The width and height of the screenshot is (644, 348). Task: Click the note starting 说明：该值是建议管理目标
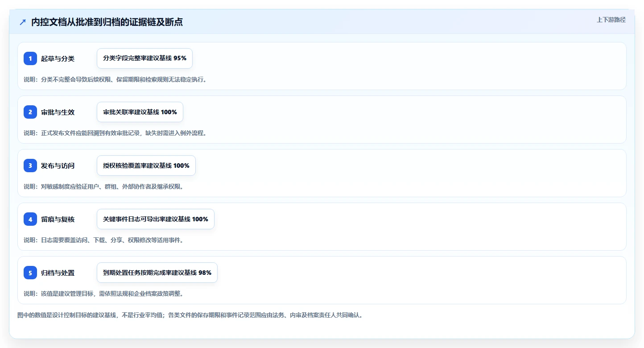pos(103,294)
